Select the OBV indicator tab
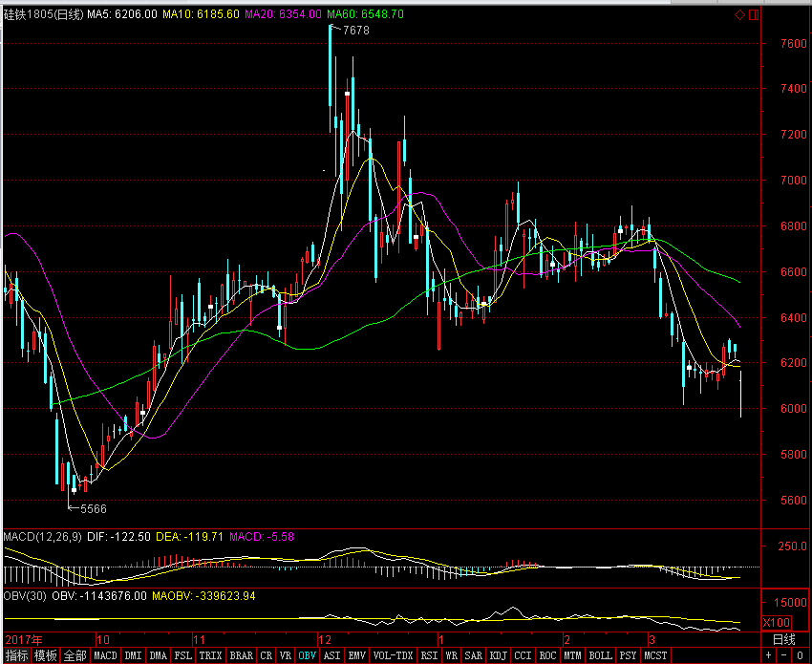 307,656
